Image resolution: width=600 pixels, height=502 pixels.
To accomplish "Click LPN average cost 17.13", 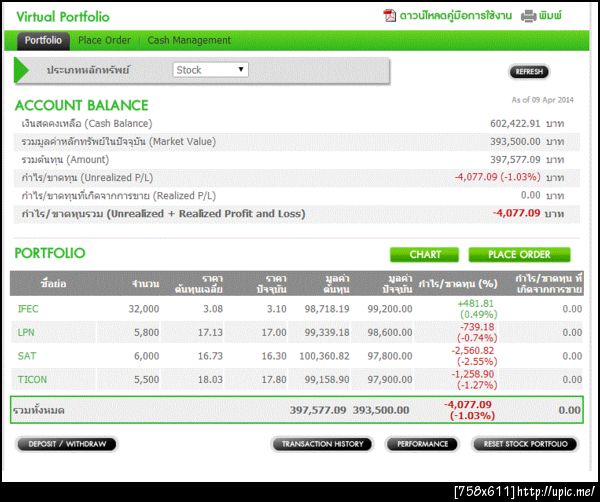I will coord(210,332).
